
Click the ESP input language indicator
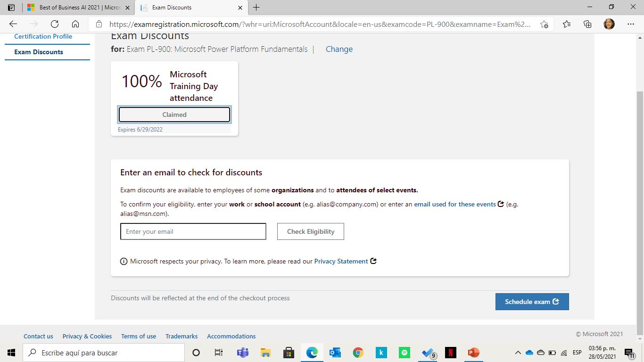577,353
